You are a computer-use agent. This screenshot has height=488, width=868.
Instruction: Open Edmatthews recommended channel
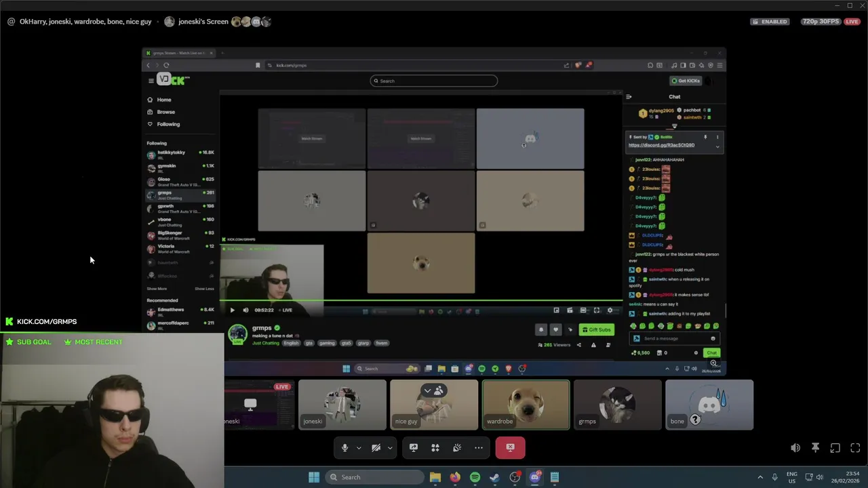pos(180,311)
